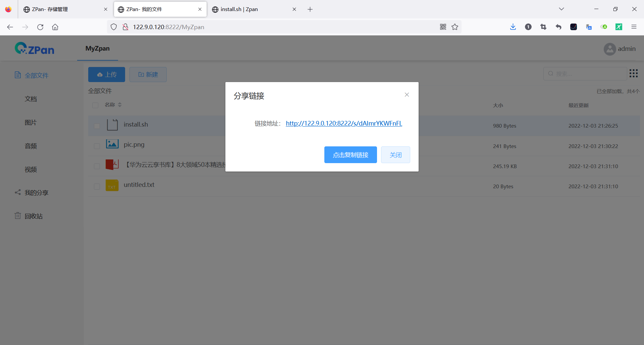Click the ZPan logo
This screenshot has height=345, width=644.
(x=35, y=49)
